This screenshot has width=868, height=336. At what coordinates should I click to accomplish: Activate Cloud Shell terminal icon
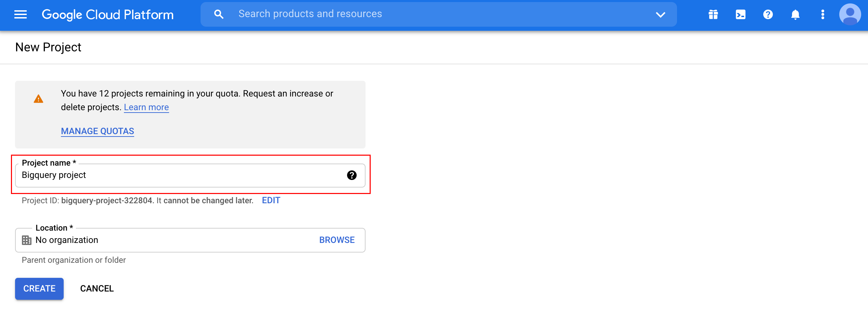point(741,14)
